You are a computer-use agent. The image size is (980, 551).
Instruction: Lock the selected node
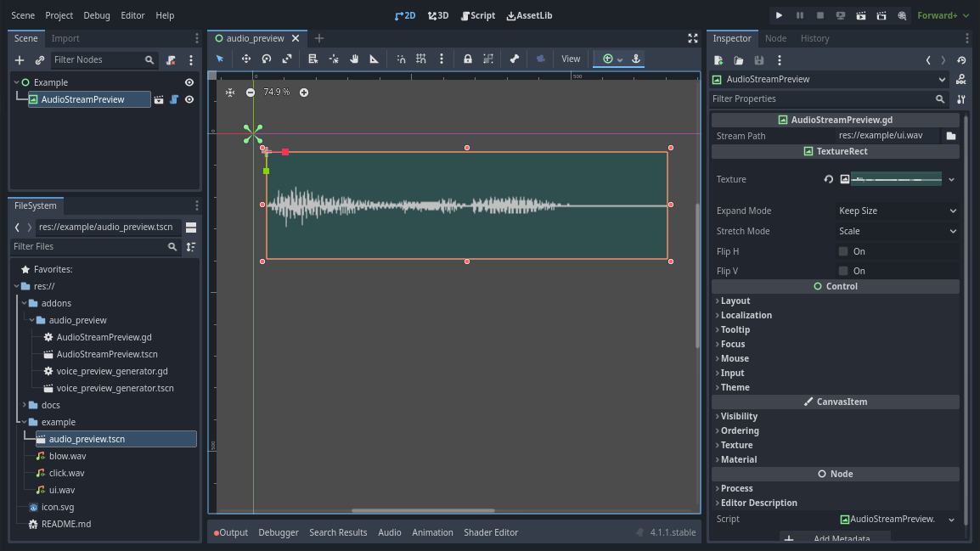[x=468, y=59]
